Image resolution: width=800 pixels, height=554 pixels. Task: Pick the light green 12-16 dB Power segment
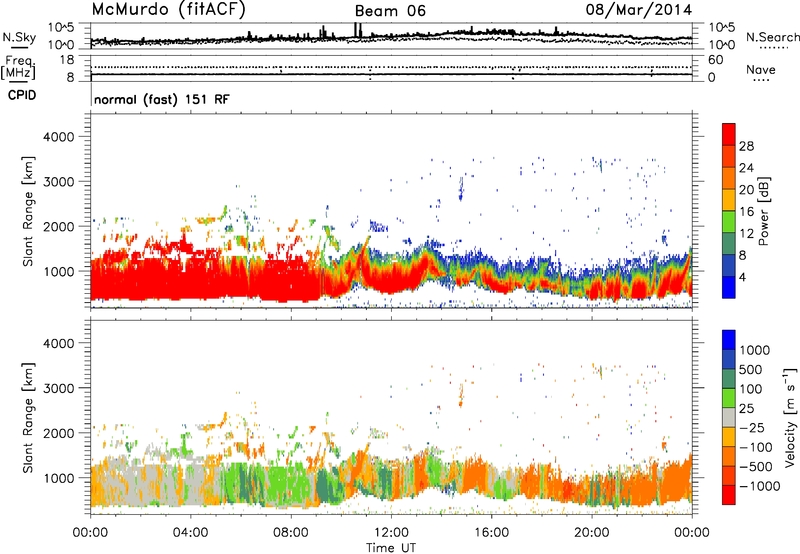pyautogui.click(x=729, y=221)
